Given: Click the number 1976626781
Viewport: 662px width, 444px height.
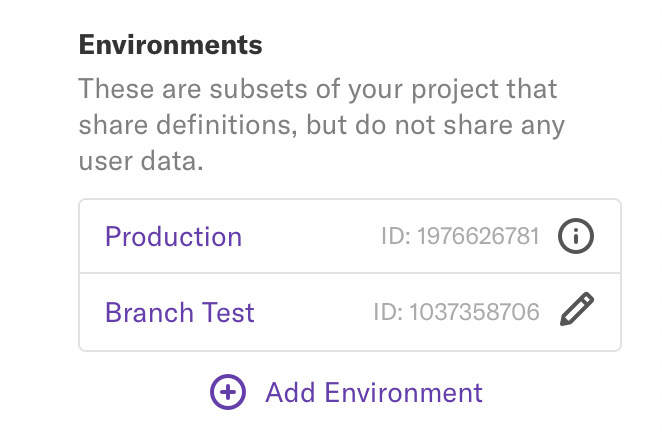Looking at the screenshot, I should pyautogui.click(x=478, y=237).
